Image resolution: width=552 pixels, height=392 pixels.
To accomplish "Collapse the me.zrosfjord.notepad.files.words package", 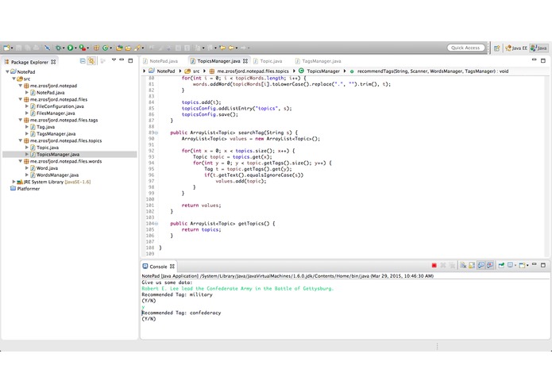I will coord(21,161).
